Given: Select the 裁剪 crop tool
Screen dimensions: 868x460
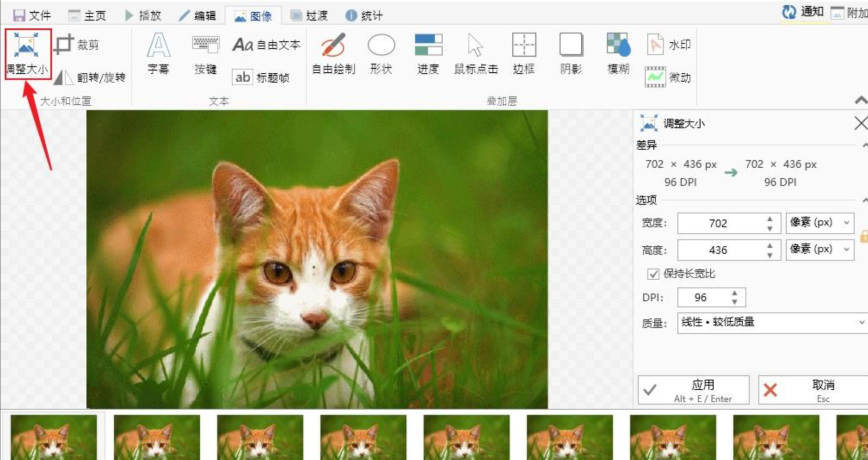Looking at the screenshot, I should point(76,45).
